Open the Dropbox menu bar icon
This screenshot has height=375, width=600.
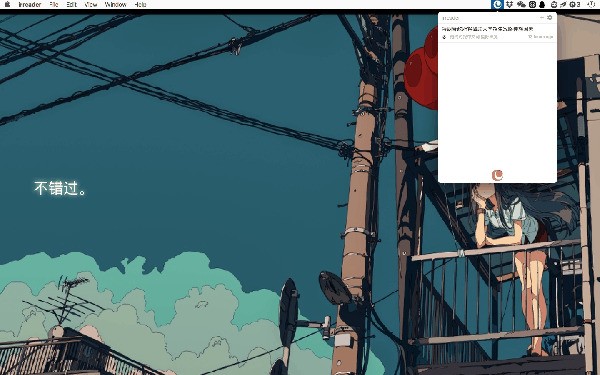(x=509, y=5)
